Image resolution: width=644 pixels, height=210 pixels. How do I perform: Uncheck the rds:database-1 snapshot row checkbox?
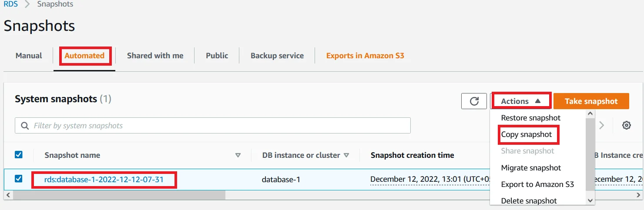pyautogui.click(x=19, y=179)
